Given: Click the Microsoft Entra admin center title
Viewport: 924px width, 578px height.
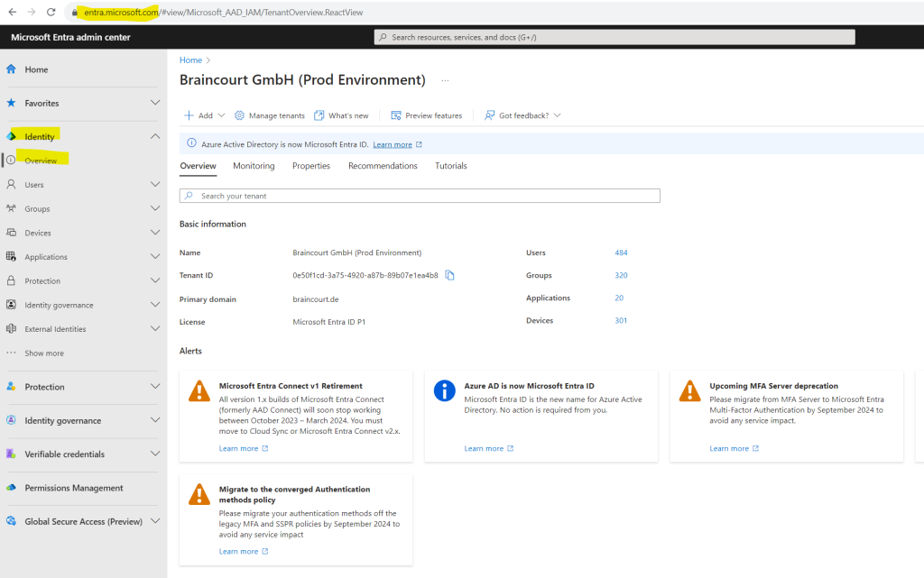Looking at the screenshot, I should [x=70, y=37].
